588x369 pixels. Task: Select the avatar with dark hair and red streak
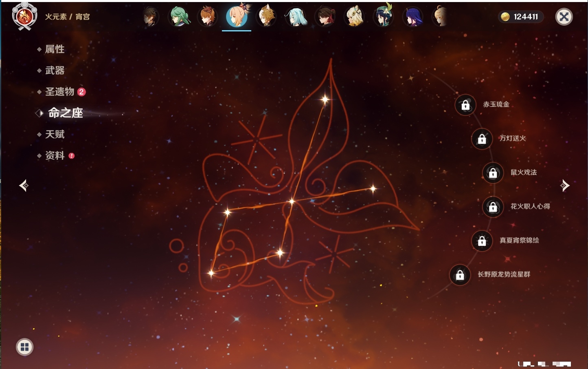pos(325,17)
